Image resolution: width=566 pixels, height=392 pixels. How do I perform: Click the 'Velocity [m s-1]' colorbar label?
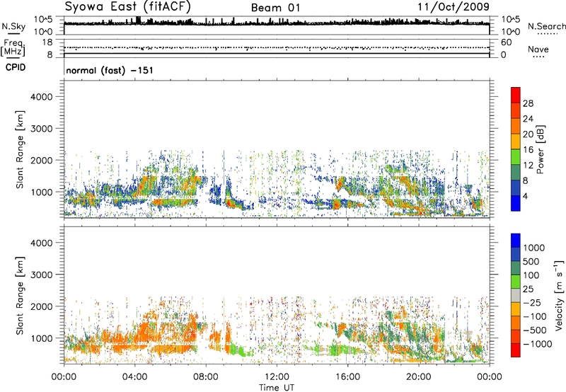pyautogui.click(x=559, y=295)
